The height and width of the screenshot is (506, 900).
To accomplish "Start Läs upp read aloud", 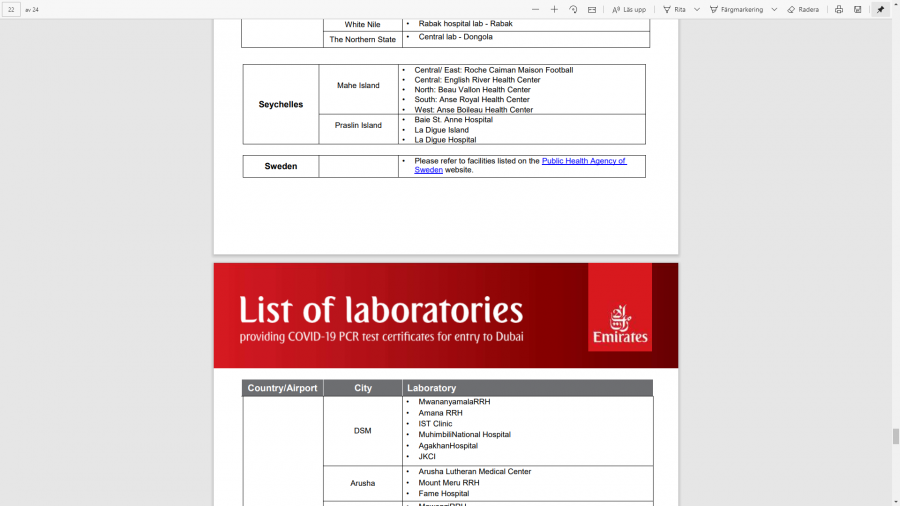I will click(x=629, y=9).
